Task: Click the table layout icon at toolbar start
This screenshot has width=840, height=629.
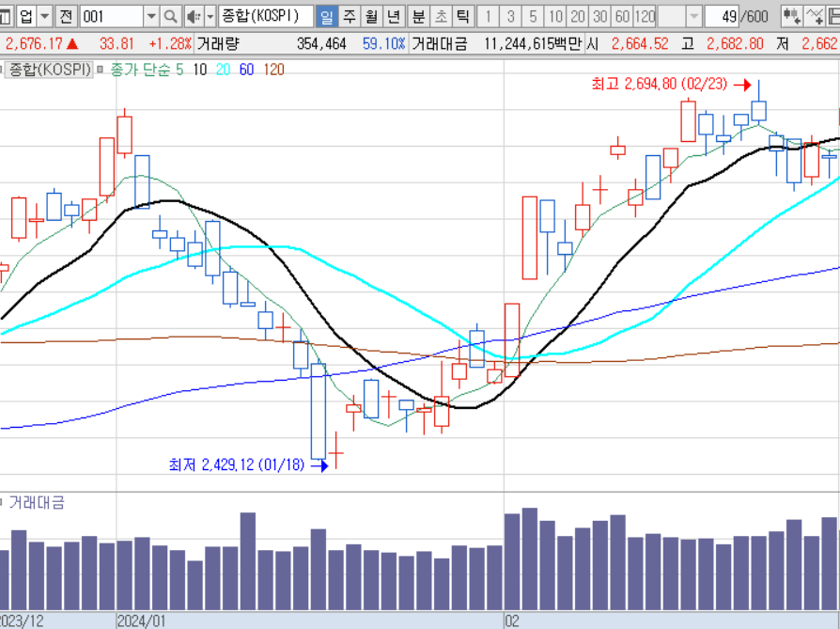Action: (6, 17)
